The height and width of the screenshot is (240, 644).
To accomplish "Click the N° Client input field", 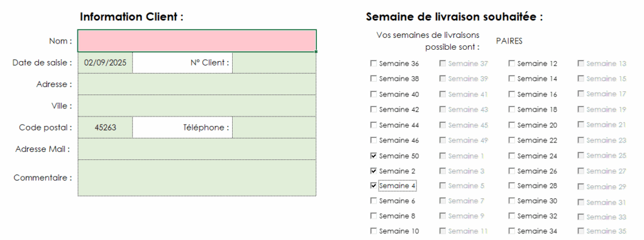I will (x=274, y=62).
